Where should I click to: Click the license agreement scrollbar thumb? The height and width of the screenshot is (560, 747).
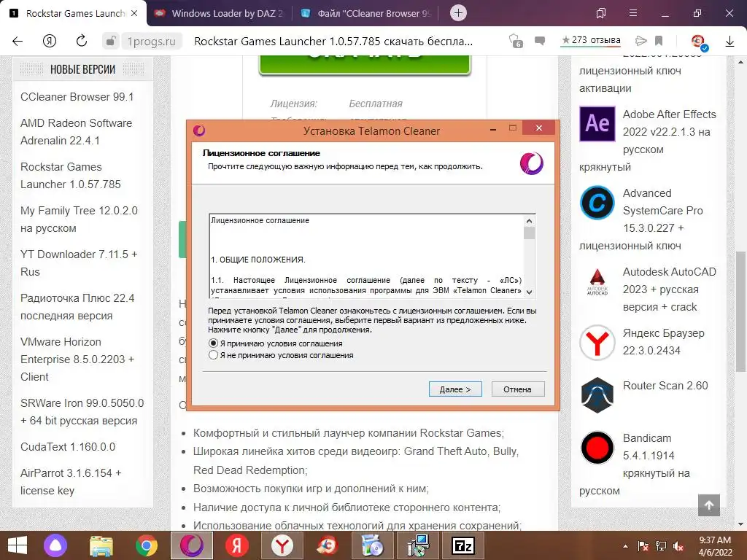coord(529,233)
